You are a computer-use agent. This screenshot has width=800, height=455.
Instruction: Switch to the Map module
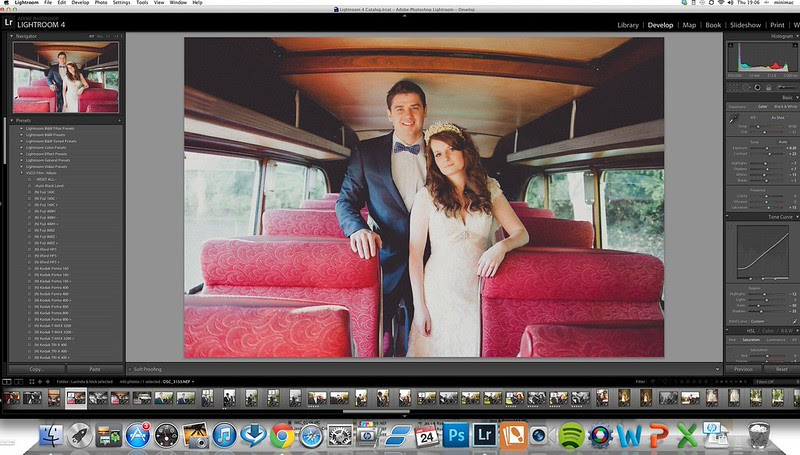click(x=689, y=25)
